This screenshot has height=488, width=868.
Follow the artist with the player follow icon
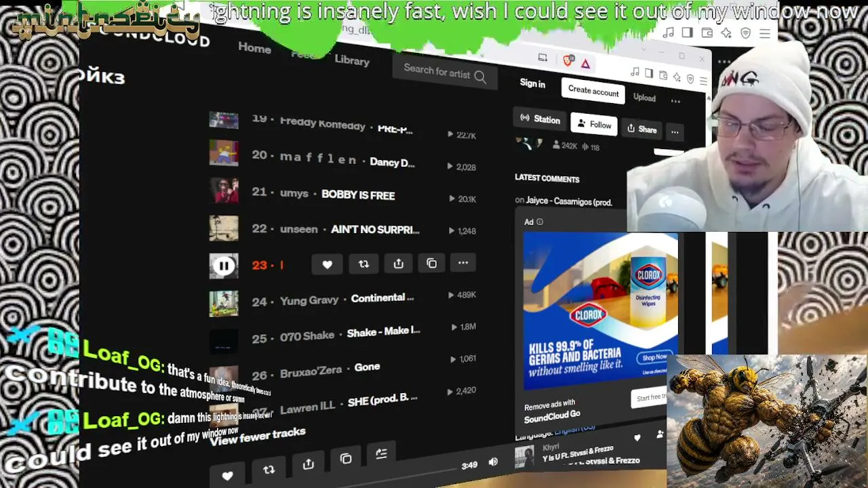[x=660, y=434]
